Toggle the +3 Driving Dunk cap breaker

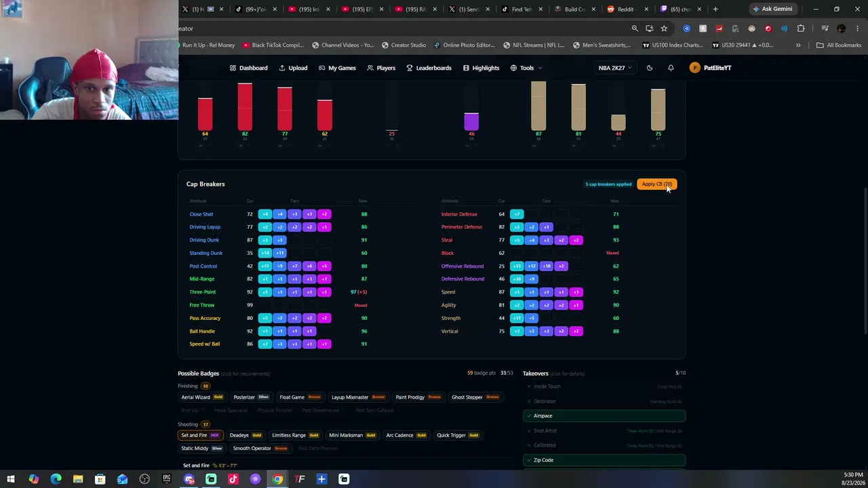click(x=265, y=240)
